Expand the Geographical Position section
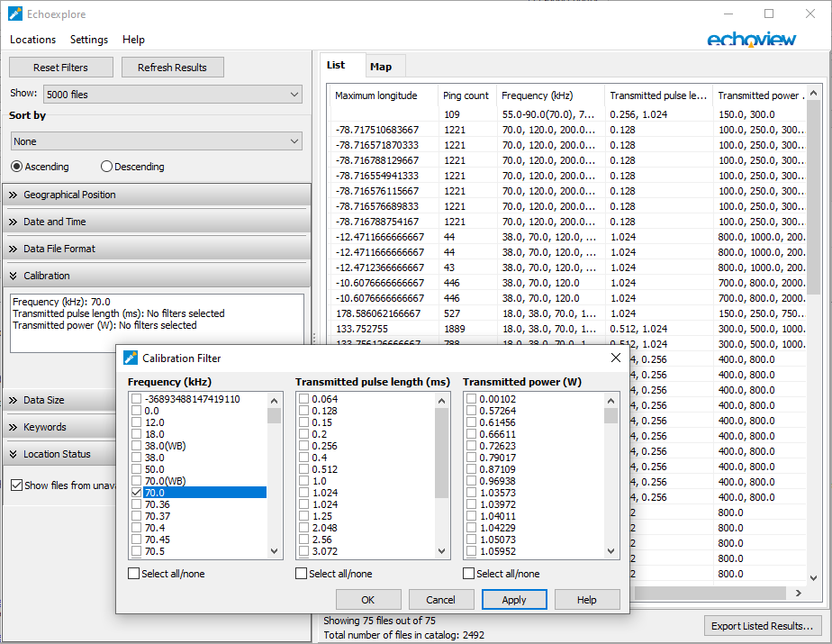 pyautogui.click(x=157, y=195)
